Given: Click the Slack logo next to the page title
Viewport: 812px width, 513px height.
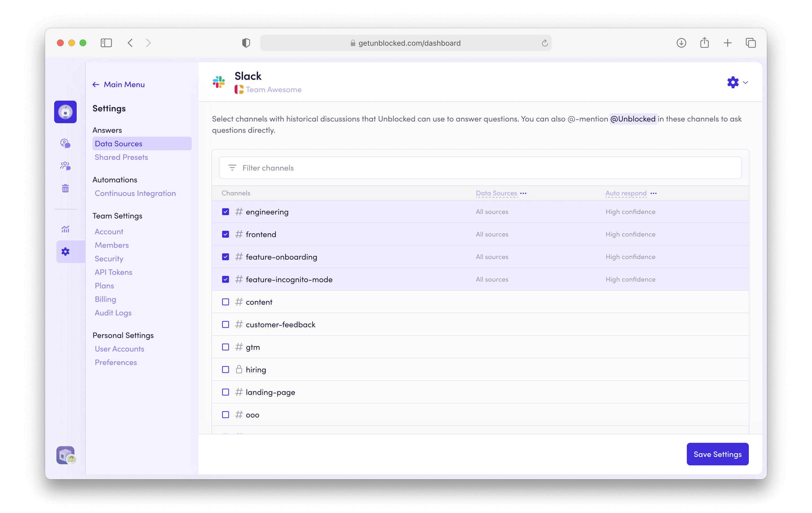Looking at the screenshot, I should click(x=219, y=81).
